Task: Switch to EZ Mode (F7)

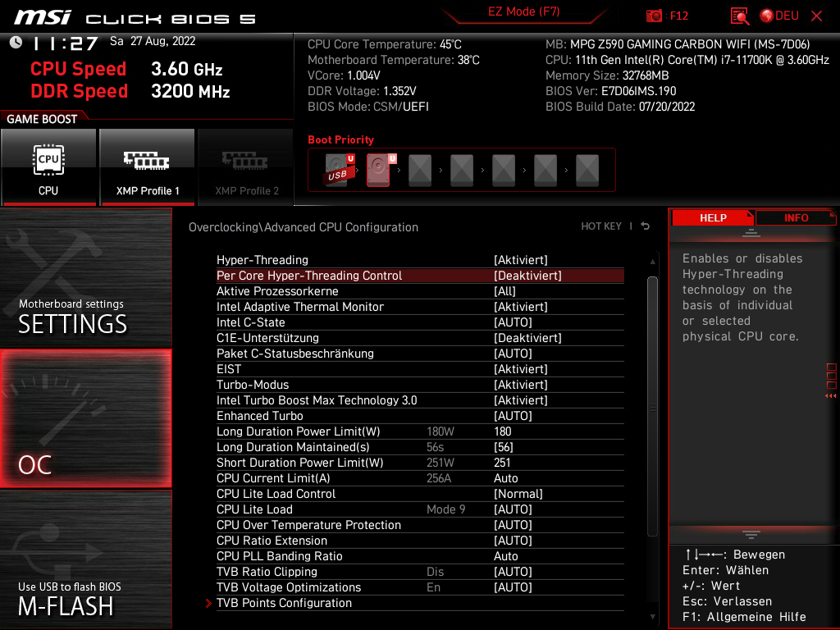Action: 523,11
